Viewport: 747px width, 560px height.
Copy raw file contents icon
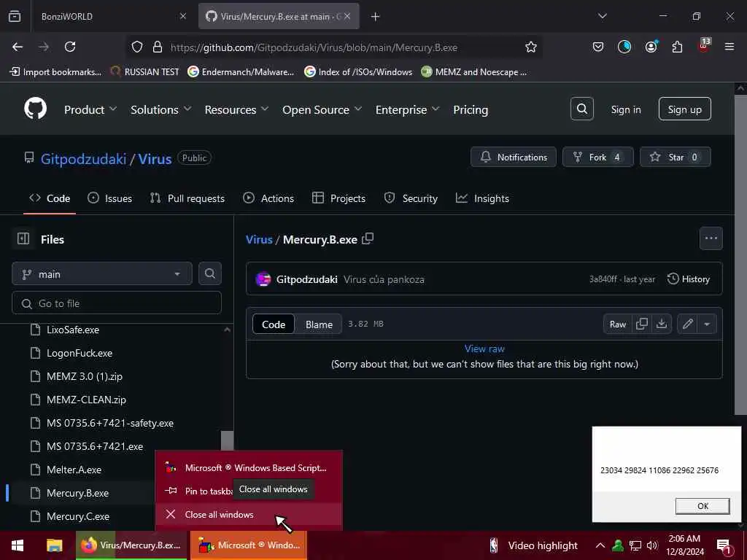642,324
